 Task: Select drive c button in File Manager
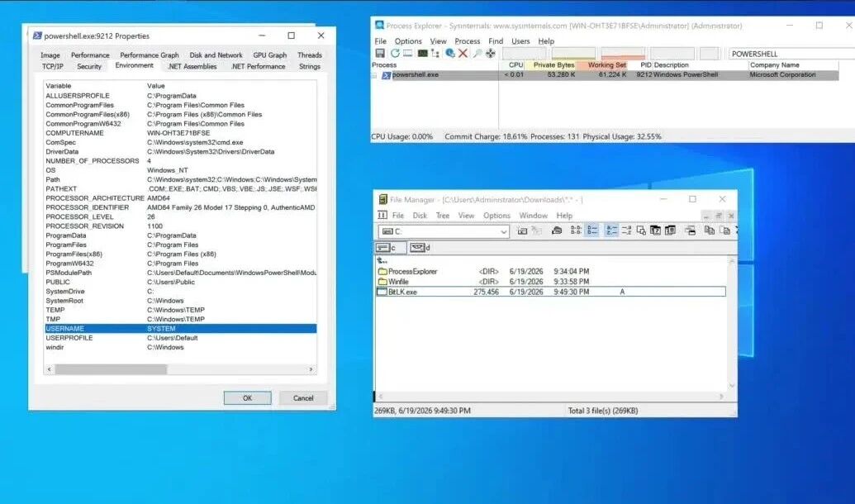tap(391, 248)
